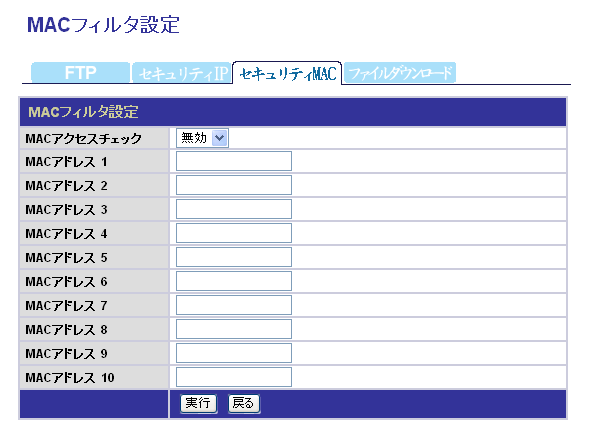Click the MACフィルタ設定 section header
This screenshot has width=594, height=433.
[x=293, y=112]
